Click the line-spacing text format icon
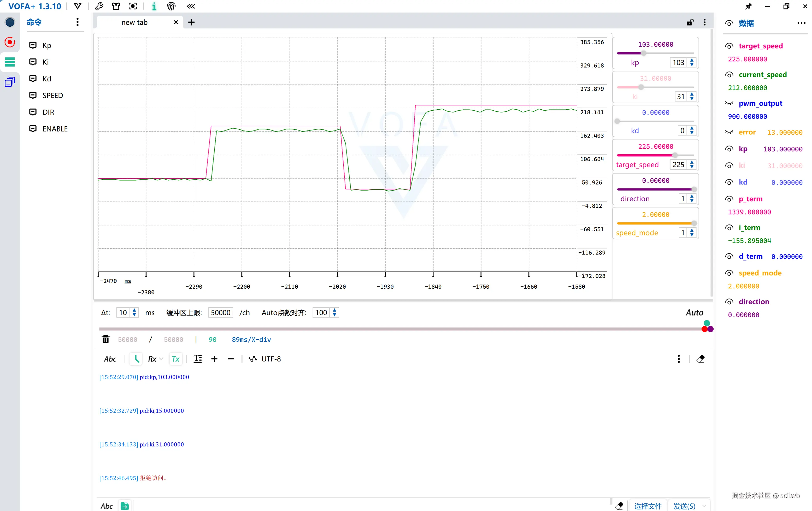Viewport: 812px width, 511px height. 198,359
